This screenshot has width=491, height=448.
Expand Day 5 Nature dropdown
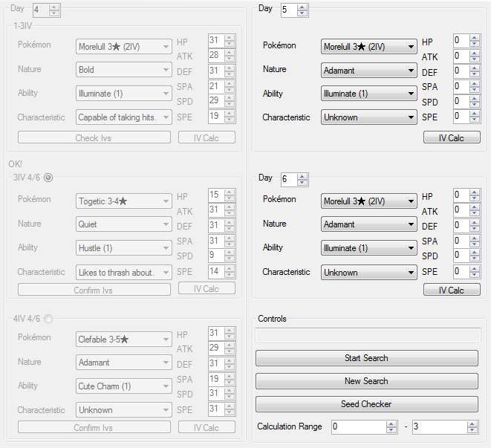coord(368,71)
